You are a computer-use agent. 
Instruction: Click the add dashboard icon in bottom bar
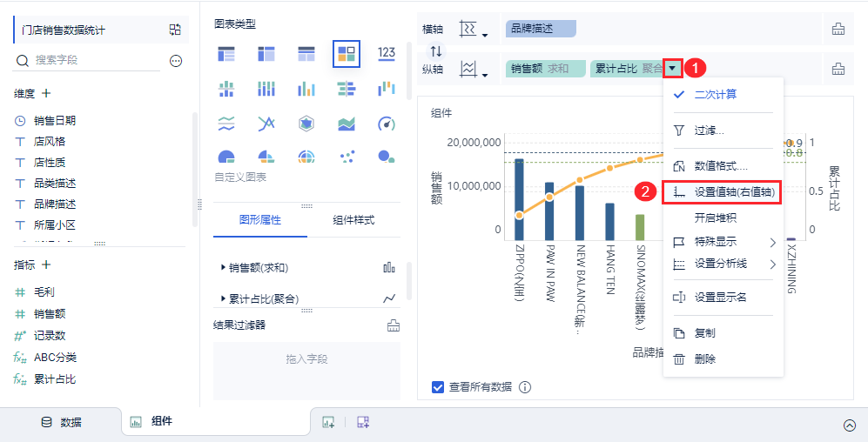click(363, 422)
